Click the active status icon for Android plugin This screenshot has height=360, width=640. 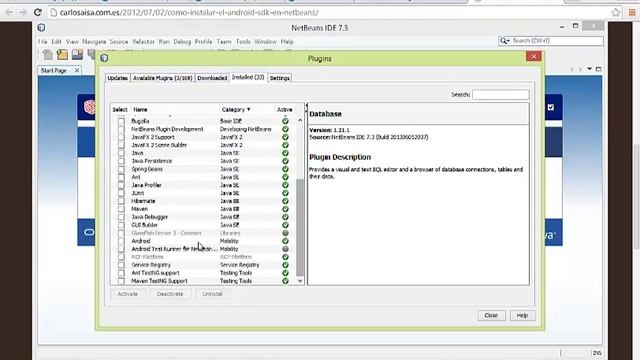[x=285, y=241]
